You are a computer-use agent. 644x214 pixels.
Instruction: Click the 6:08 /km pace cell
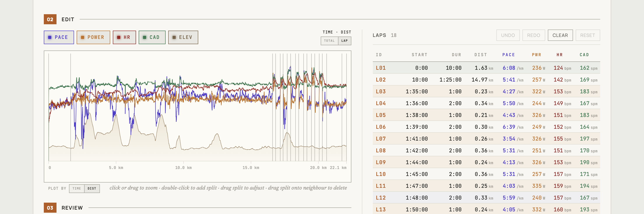(513, 68)
